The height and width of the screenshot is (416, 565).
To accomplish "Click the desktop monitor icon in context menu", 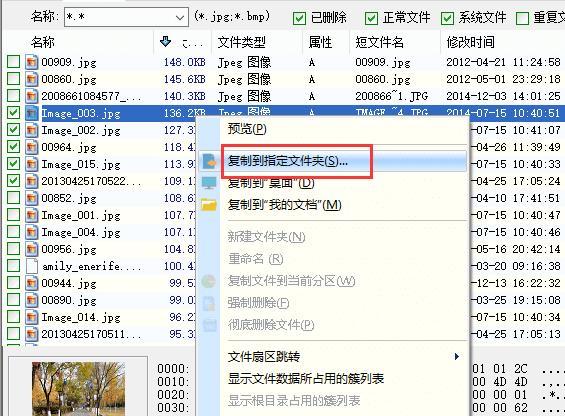I will [x=209, y=183].
